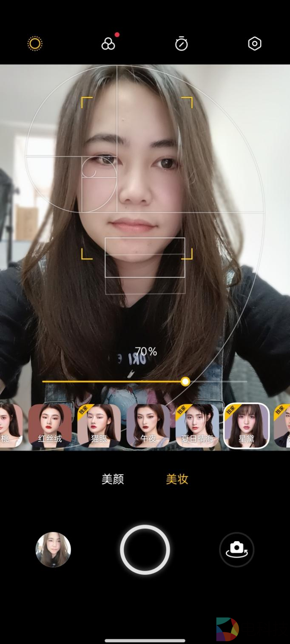
Task: Open the last photo gallery thumbnail
Action: [x=53, y=549]
